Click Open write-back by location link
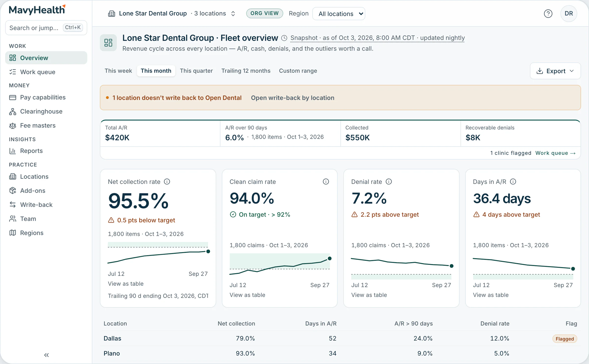 click(292, 98)
